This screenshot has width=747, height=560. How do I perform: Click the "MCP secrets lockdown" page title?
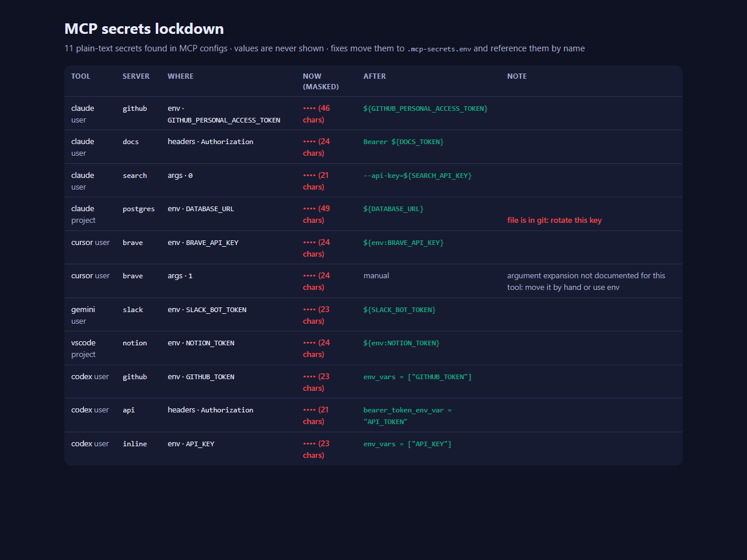pos(144,29)
